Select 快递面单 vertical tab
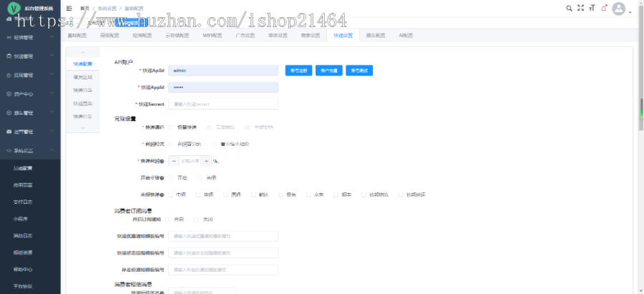This screenshot has height=294, width=644. [x=82, y=104]
